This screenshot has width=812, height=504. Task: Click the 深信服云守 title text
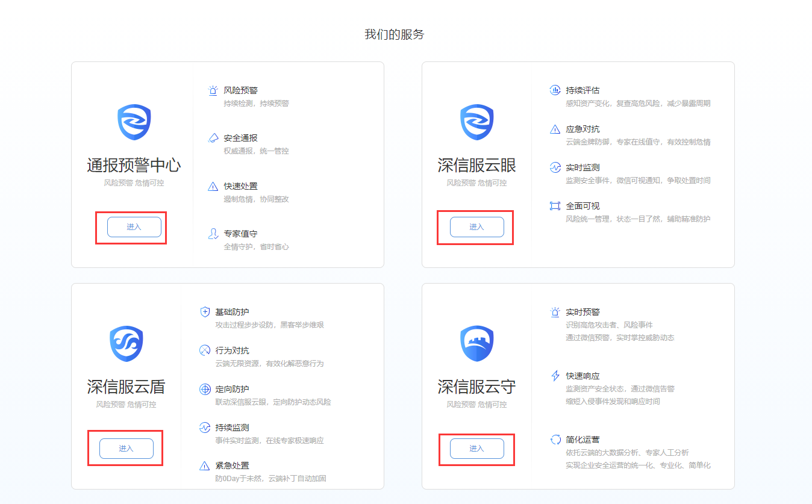coord(476,387)
